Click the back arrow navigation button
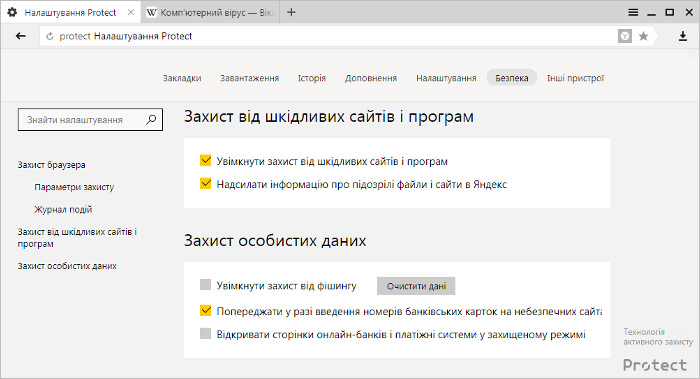Screen dimensions: 700x379 pyautogui.click(x=21, y=36)
